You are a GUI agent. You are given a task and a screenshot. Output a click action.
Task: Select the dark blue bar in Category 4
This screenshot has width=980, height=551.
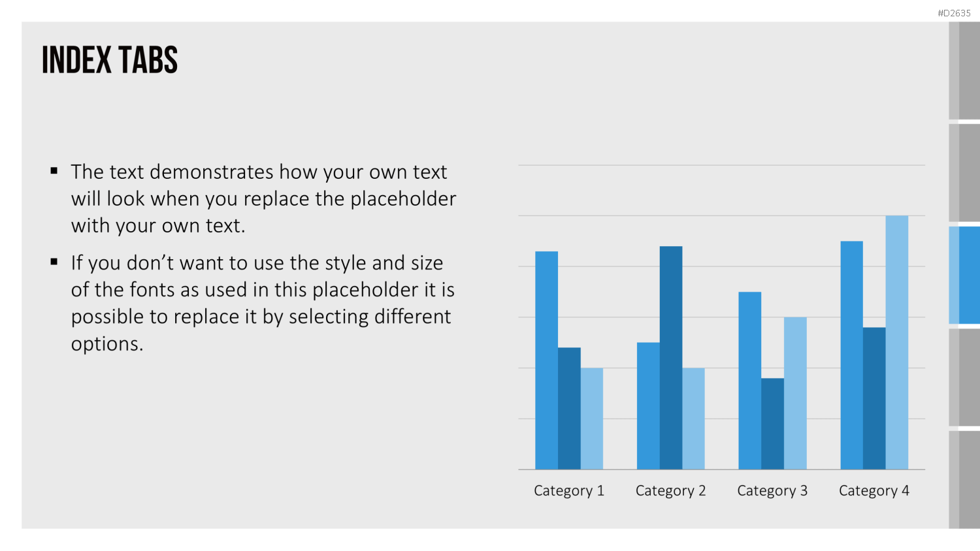tap(874, 398)
